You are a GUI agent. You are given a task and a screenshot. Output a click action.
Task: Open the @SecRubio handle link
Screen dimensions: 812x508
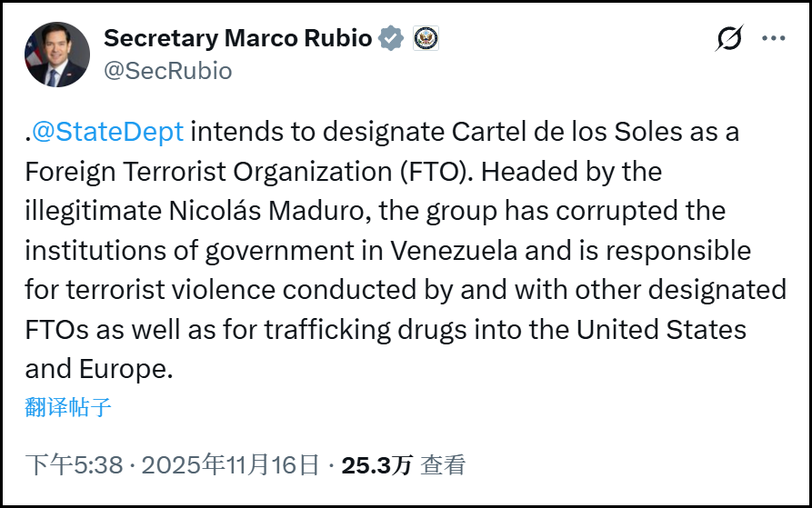tap(168, 71)
